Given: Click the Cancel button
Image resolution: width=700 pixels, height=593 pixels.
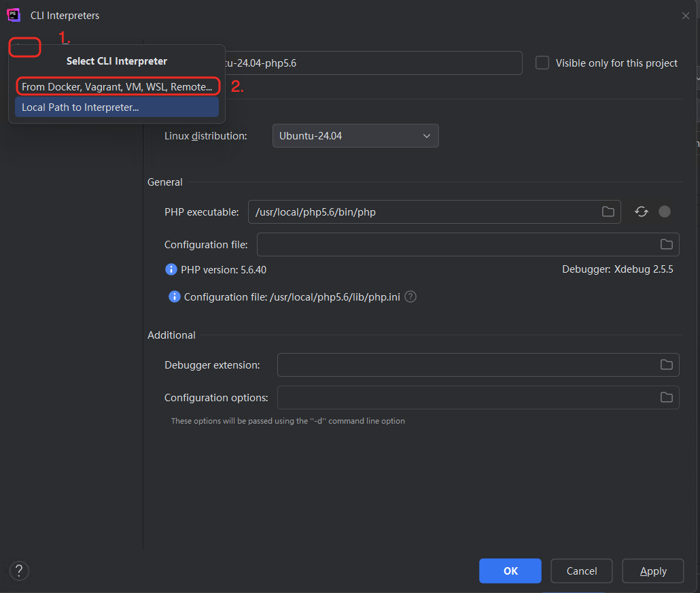Looking at the screenshot, I should coord(581,571).
